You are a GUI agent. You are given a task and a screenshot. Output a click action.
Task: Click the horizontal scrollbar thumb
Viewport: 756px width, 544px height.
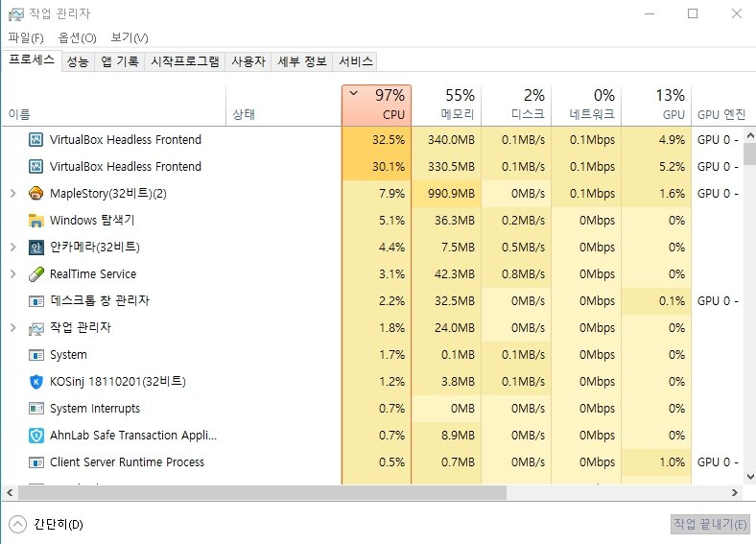[x=262, y=493]
